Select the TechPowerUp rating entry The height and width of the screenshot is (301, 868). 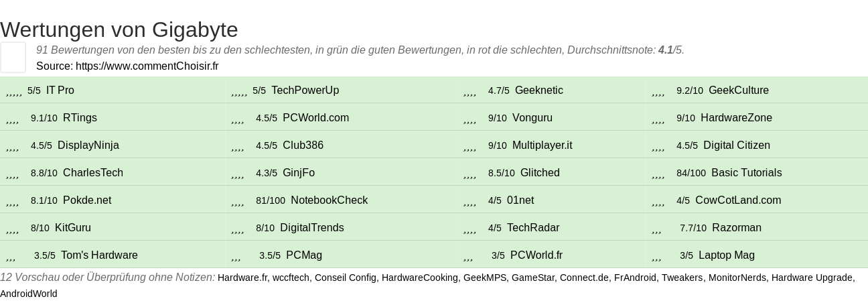(305, 91)
